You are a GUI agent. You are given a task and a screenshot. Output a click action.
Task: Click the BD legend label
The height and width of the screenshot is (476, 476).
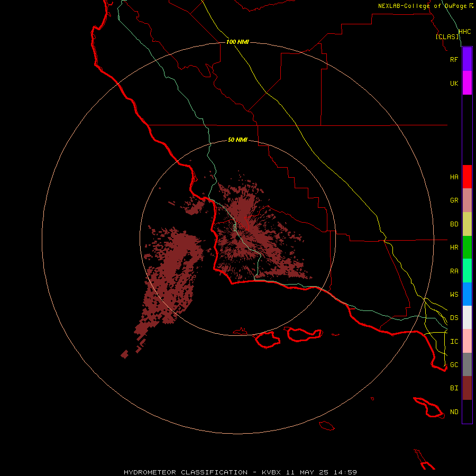click(x=454, y=224)
